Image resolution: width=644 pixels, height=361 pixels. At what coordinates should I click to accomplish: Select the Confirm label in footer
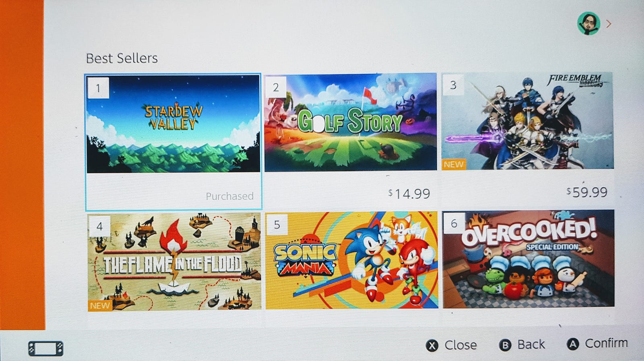pos(606,343)
